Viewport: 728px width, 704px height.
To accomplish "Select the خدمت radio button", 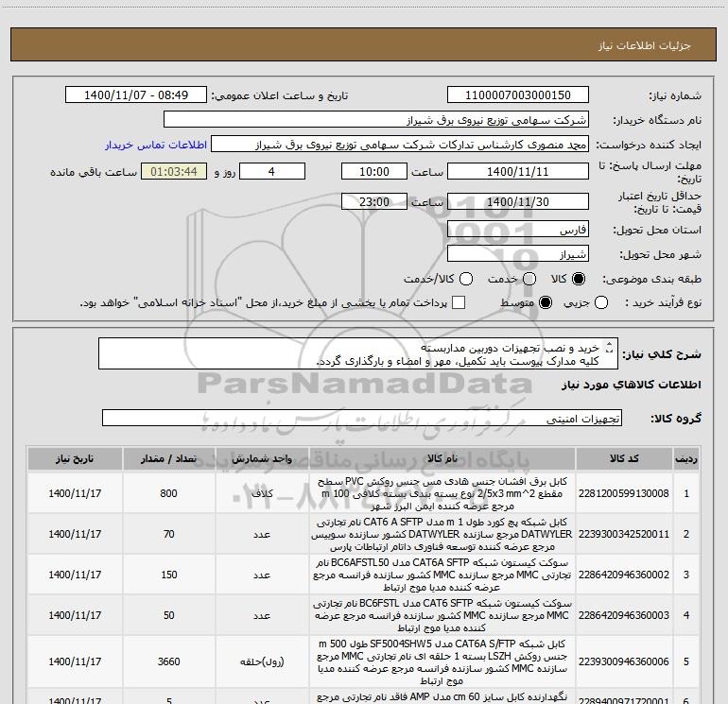I will pos(529,279).
